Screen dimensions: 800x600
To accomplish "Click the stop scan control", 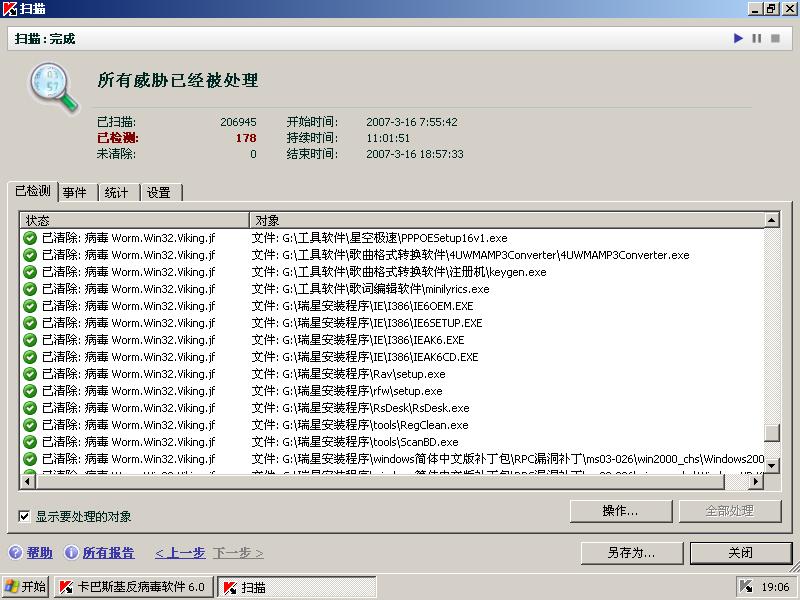I will point(776,38).
